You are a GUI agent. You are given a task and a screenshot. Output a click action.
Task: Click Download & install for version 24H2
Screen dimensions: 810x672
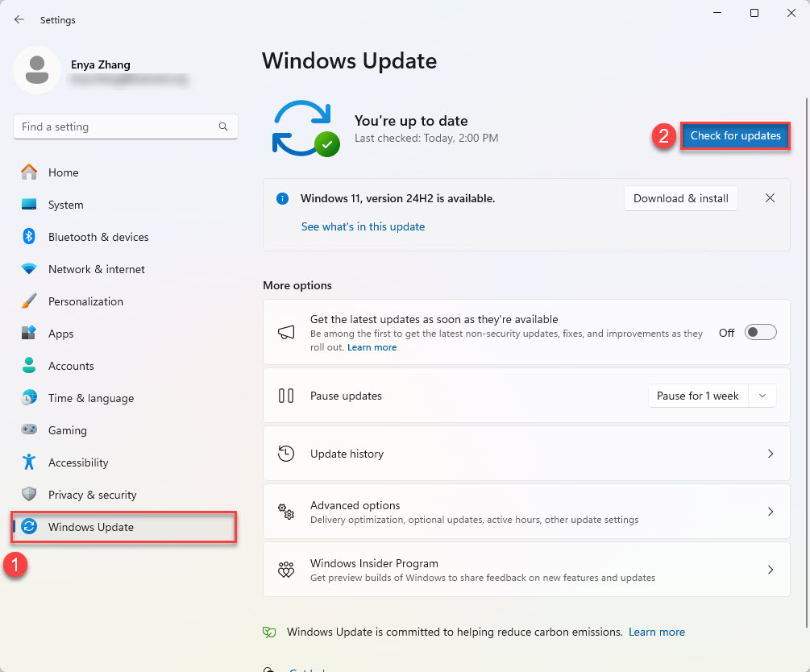[x=680, y=198]
